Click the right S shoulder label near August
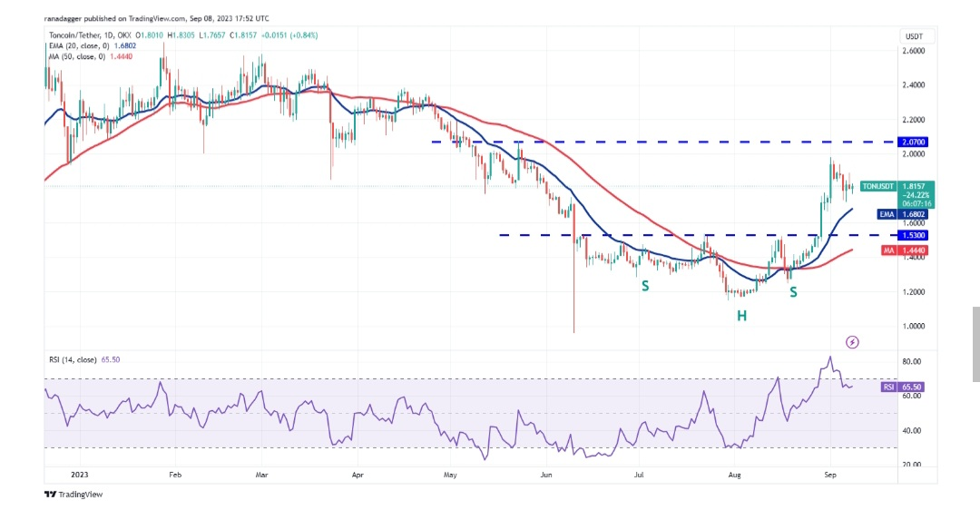The height and width of the screenshot is (510, 980). coord(793,292)
